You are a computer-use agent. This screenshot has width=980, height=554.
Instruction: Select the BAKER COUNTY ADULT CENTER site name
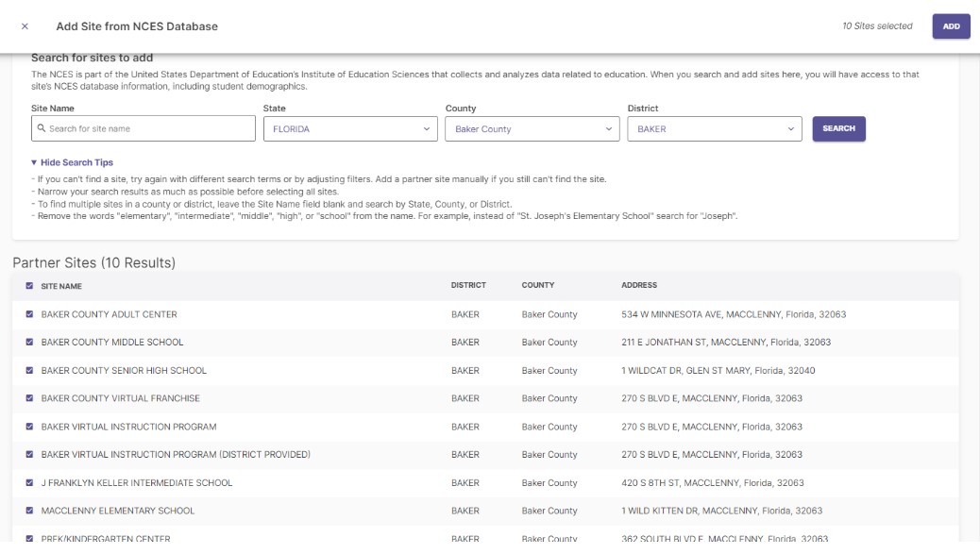pos(109,314)
